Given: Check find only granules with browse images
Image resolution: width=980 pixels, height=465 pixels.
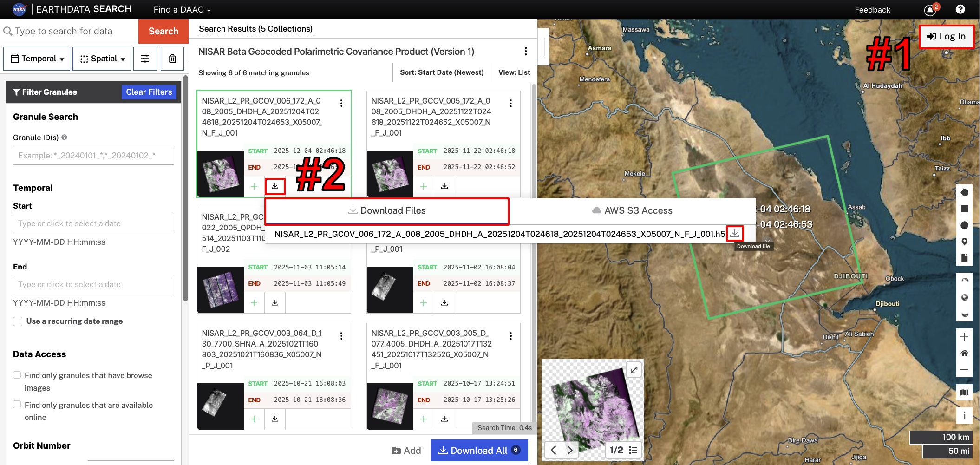Looking at the screenshot, I should click(x=18, y=375).
